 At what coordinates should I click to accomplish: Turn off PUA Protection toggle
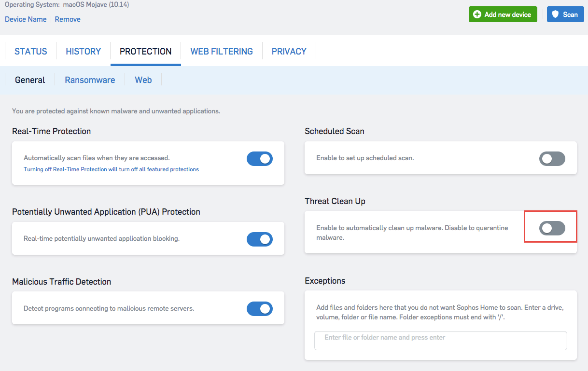point(260,239)
